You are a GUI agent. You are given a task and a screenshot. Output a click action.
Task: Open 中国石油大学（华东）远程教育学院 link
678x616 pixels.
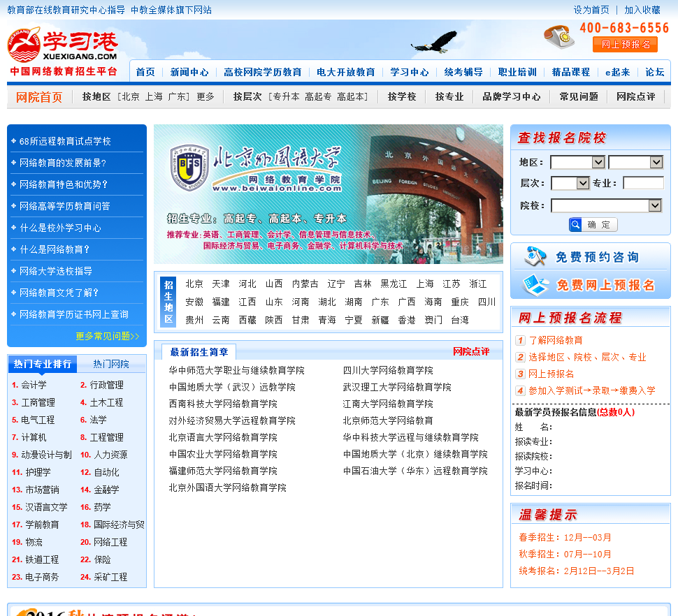[x=415, y=471]
